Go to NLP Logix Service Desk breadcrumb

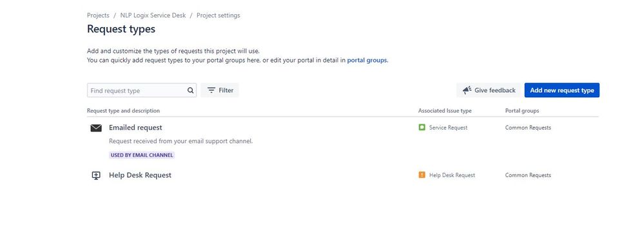[153, 15]
